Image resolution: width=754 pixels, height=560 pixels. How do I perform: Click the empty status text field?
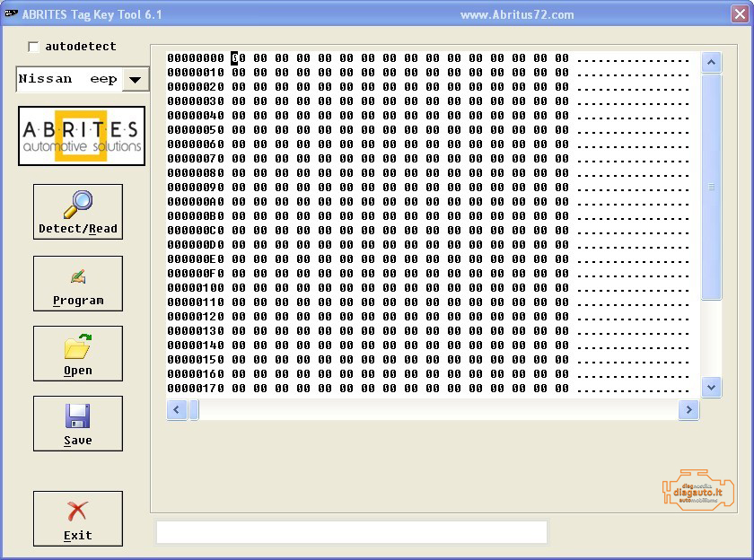coord(351,531)
